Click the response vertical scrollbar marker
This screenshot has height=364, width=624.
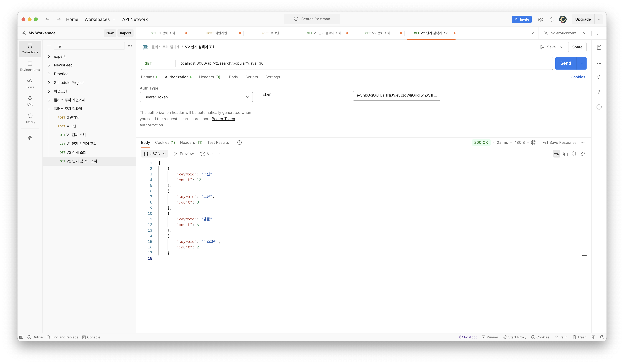(584, 255)
